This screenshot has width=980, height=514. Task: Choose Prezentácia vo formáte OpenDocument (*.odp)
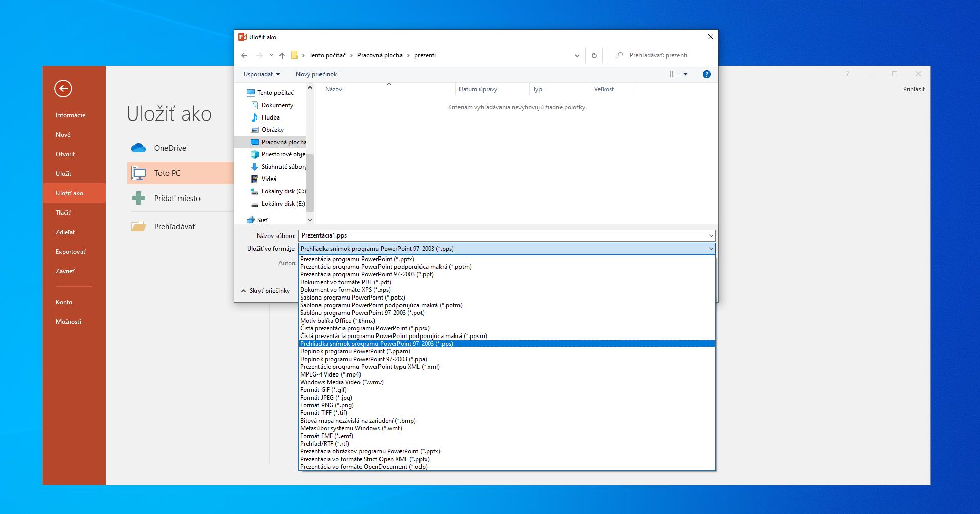click(x=507, y=467)
